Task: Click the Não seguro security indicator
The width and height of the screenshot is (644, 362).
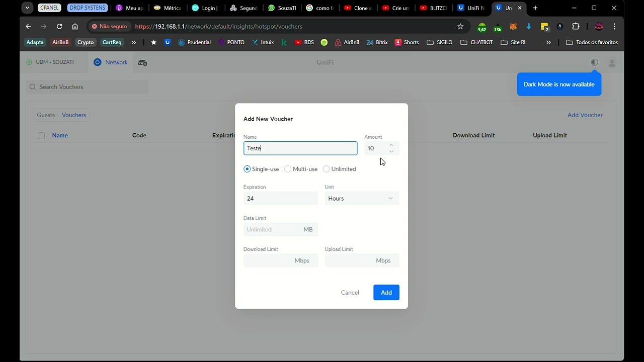Action: [109, 26]
